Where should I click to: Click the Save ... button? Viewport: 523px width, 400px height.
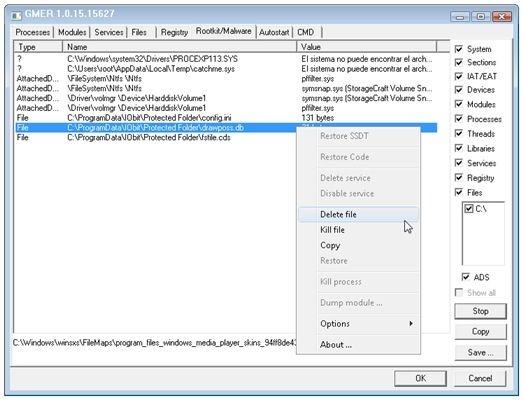480,352
